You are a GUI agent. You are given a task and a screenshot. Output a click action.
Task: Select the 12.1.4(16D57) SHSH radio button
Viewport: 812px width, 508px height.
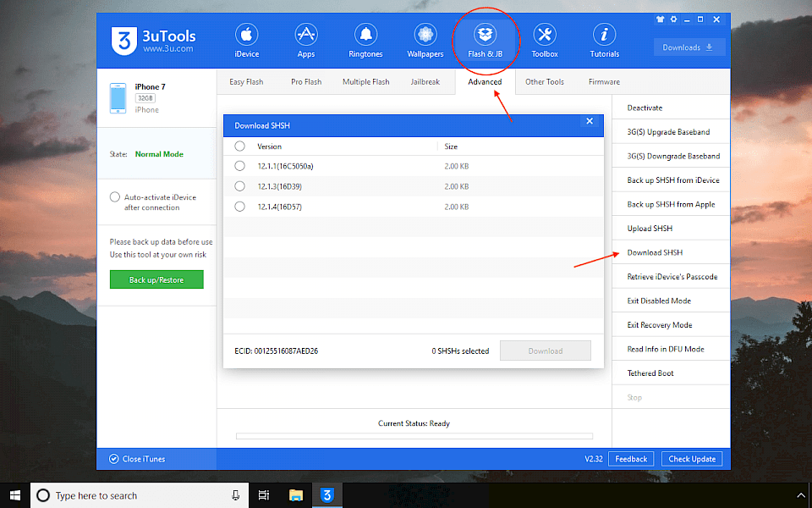(x=239, y=207)
